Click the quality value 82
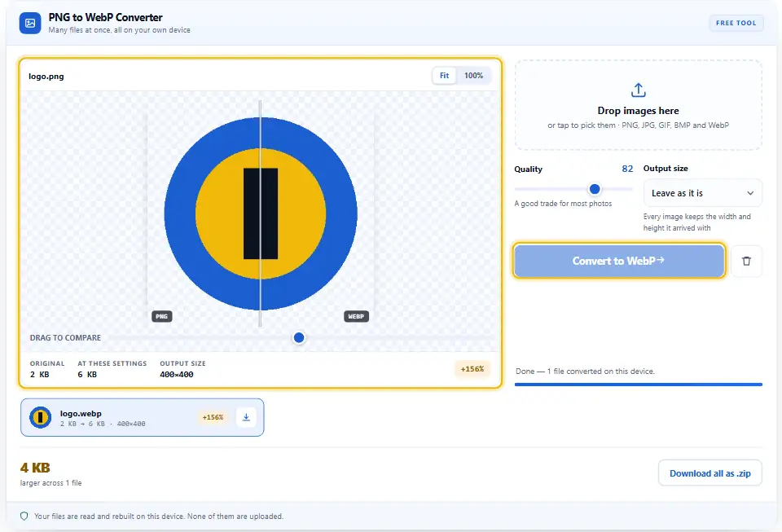This screenshot has width=782, height=532. (627, 169)
